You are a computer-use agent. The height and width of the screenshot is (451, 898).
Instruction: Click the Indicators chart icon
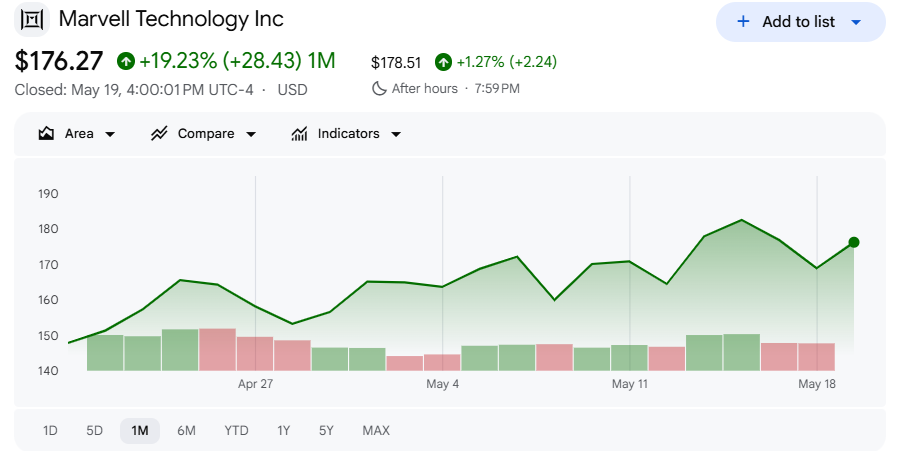[x=300, y=134]
